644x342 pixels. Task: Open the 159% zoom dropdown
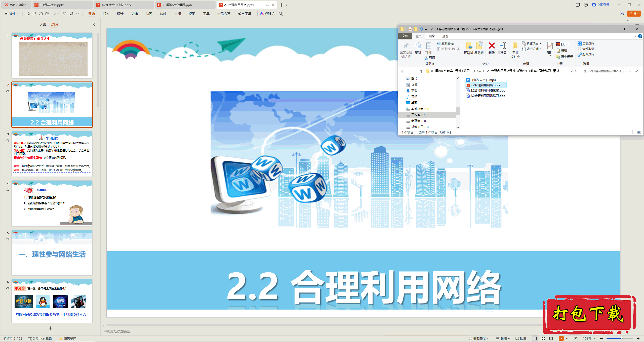pyautogui.click(x=589, y=338)
